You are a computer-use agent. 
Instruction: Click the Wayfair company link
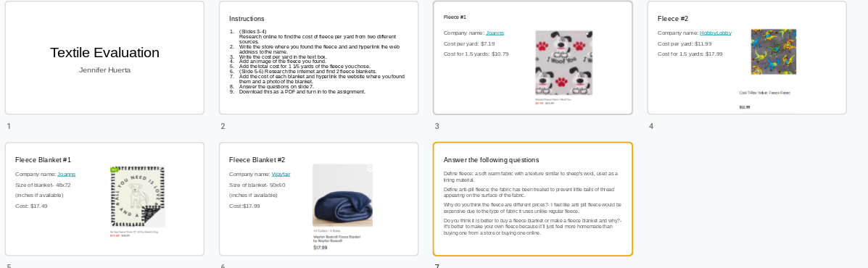[281, 174]
